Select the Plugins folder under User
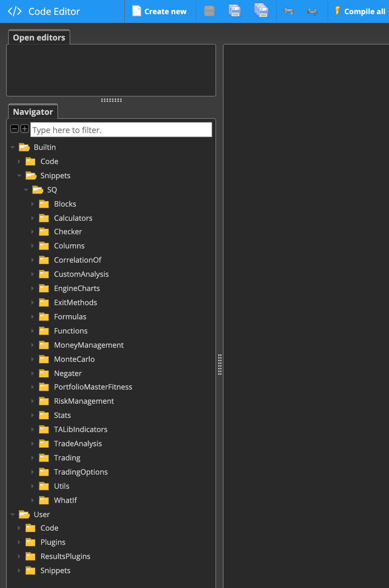389x588 pixels. click(x=53, y=542)
